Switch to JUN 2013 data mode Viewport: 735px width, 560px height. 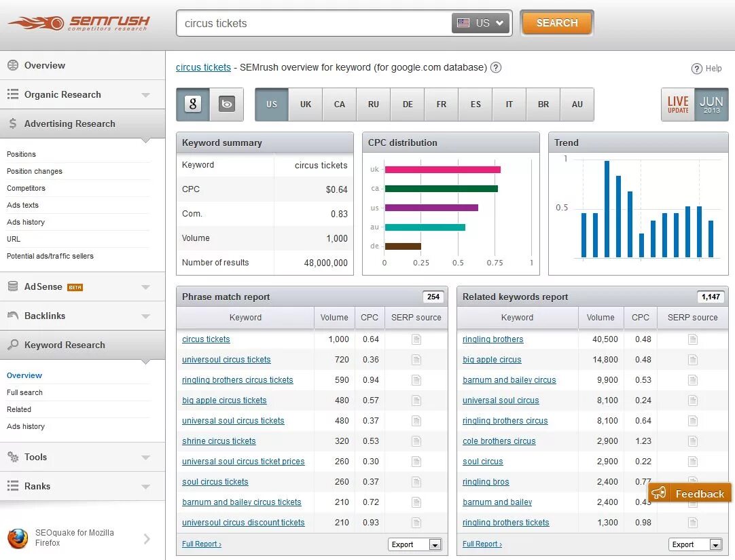711,105
